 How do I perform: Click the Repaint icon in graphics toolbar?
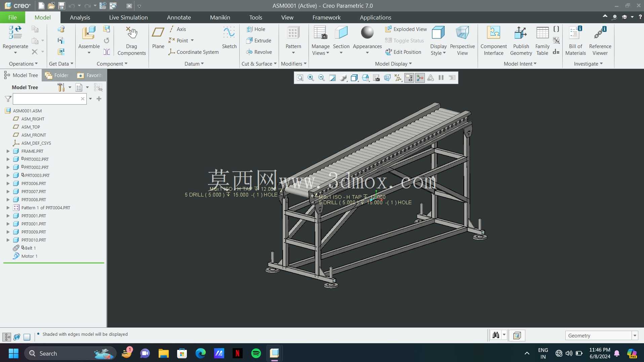click(x=332, y=78)
